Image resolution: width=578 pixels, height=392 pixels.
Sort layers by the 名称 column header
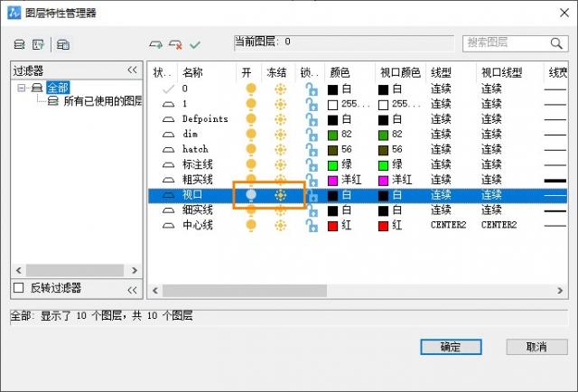coord(193,71)
